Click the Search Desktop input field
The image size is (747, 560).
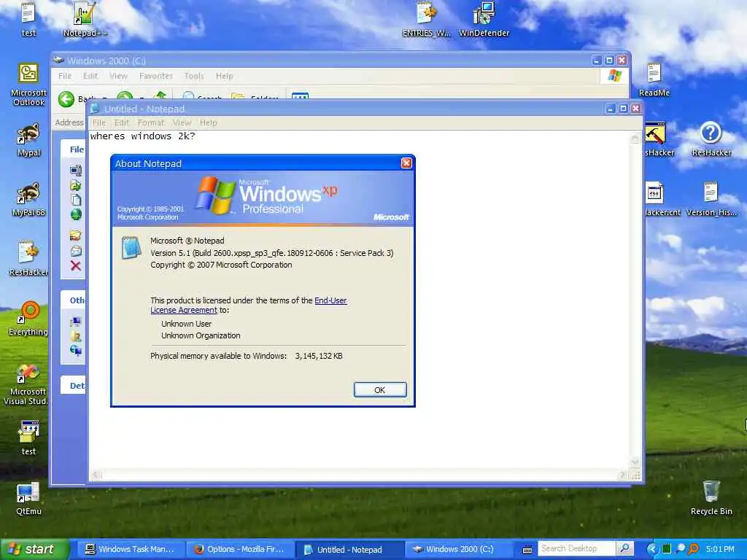[577, 548]
